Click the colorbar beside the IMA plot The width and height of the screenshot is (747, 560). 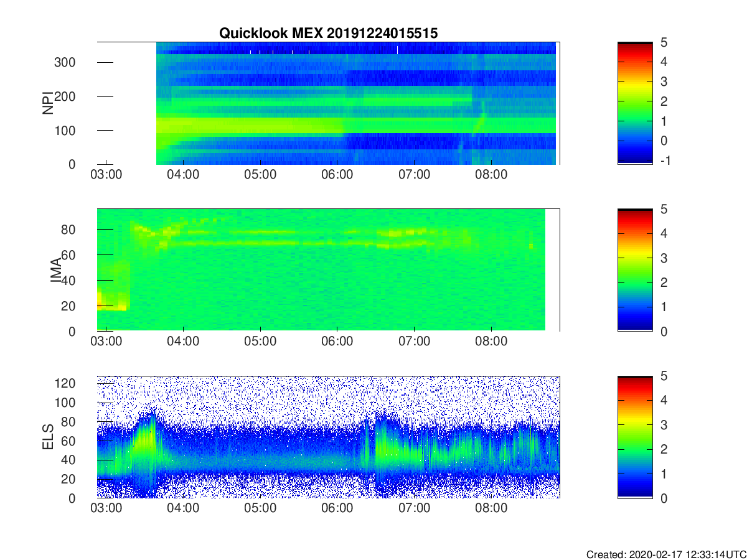click(x=635, y=270)
